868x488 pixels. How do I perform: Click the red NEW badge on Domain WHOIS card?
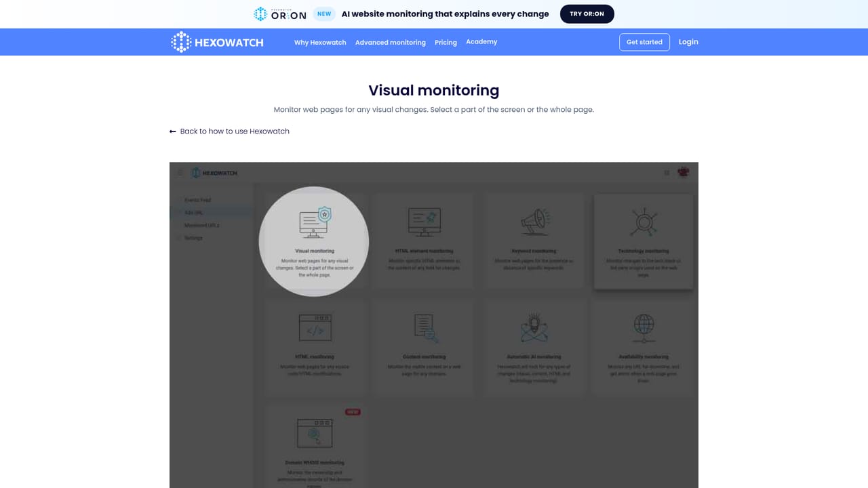click(353, 411)
